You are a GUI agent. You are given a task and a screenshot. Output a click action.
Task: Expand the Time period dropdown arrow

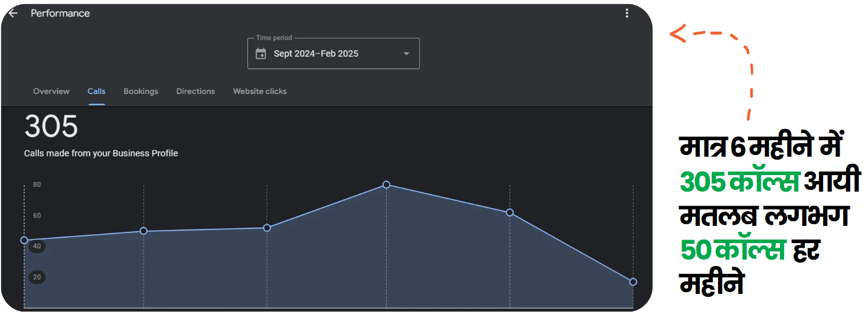pos(406,54)
